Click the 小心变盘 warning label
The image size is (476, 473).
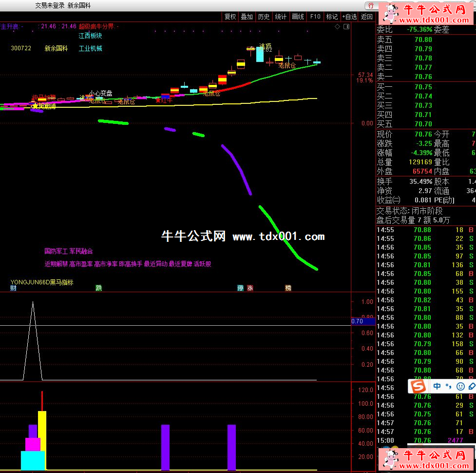pyautogui.click(x=100, y=93)
